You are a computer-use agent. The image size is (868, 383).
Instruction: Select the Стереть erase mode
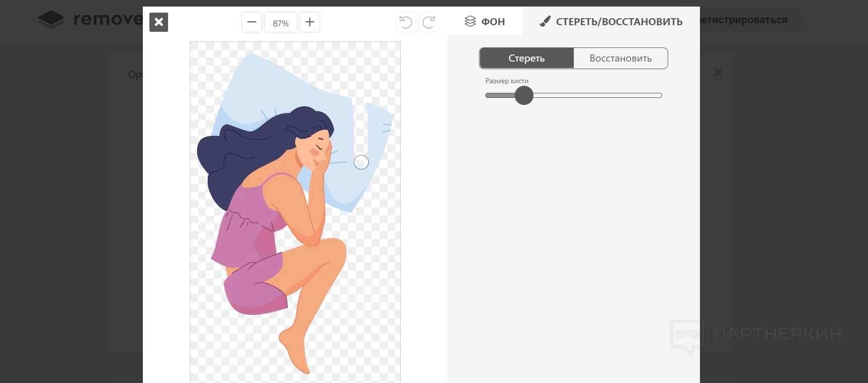(526, 59)
